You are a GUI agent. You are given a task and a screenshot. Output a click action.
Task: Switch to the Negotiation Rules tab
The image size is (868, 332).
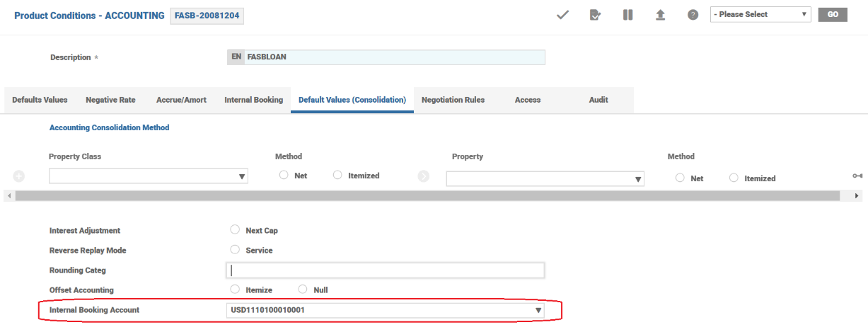453,100
